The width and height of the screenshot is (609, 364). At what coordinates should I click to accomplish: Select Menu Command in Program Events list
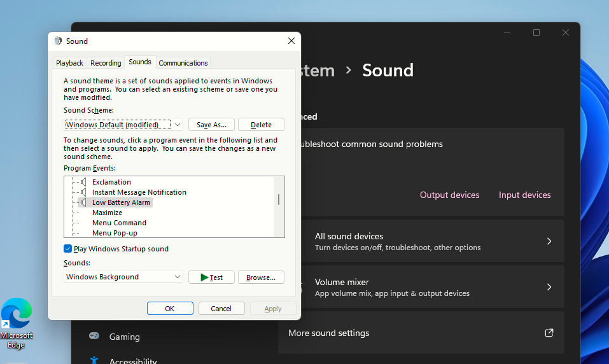(x=119, y=223)
